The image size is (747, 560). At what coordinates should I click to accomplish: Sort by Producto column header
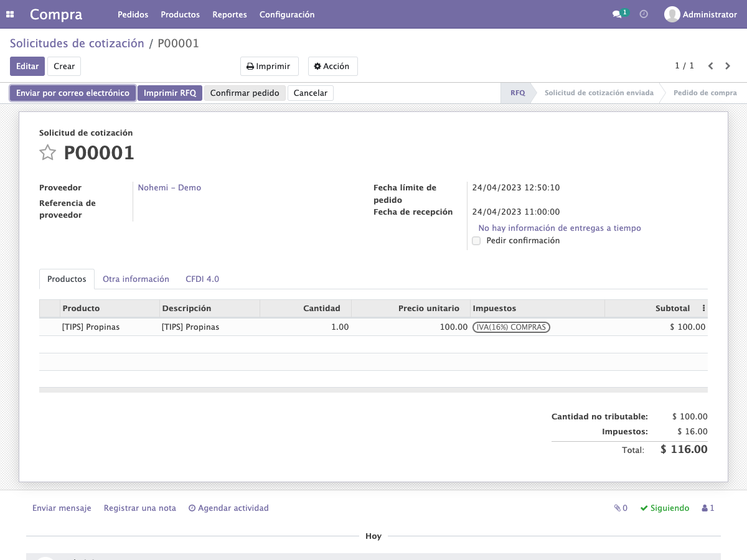point(110,309)
